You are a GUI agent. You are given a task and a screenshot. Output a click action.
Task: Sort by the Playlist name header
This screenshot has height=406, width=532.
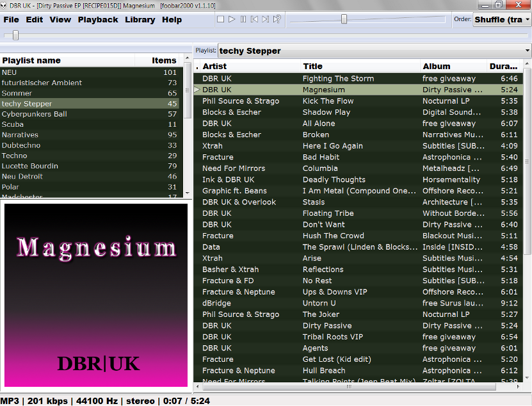pyautogui.click(x=67, y=60)
